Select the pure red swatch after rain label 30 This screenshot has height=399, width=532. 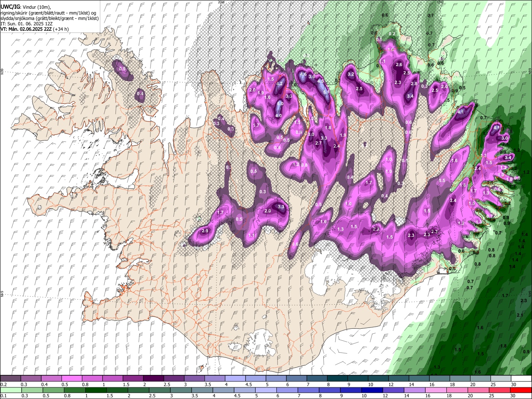(x=520, y=390)
